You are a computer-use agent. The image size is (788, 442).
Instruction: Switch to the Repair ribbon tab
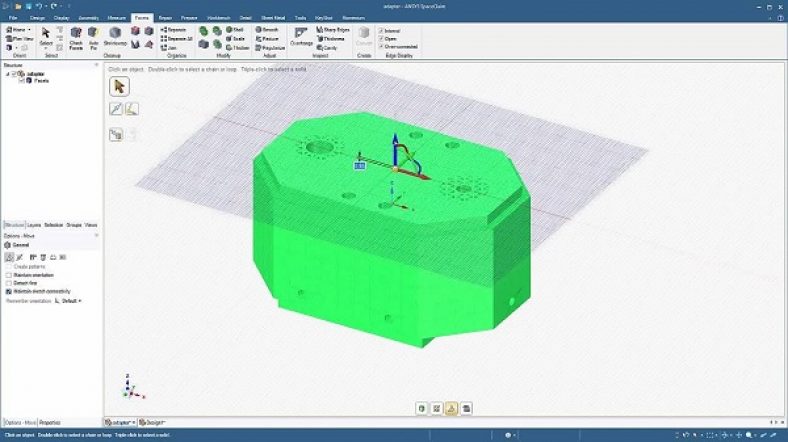tap(165, 18)
